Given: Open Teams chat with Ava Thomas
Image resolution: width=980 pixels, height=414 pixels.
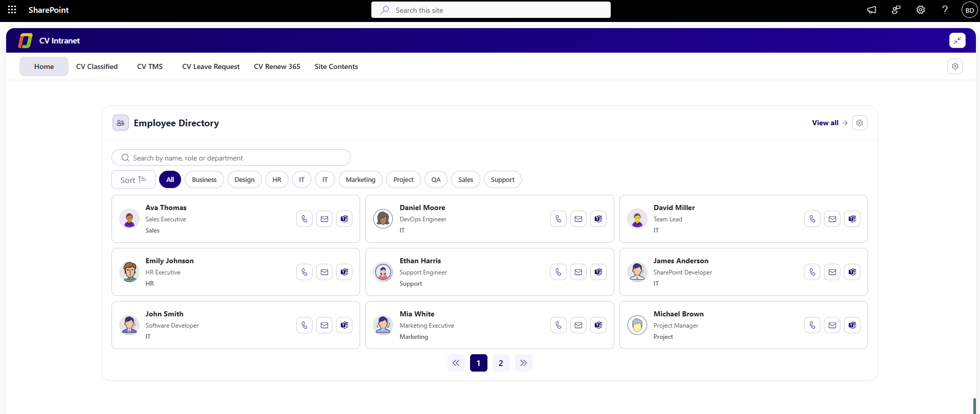Looking at the screenshot, I should coord(344,219).
